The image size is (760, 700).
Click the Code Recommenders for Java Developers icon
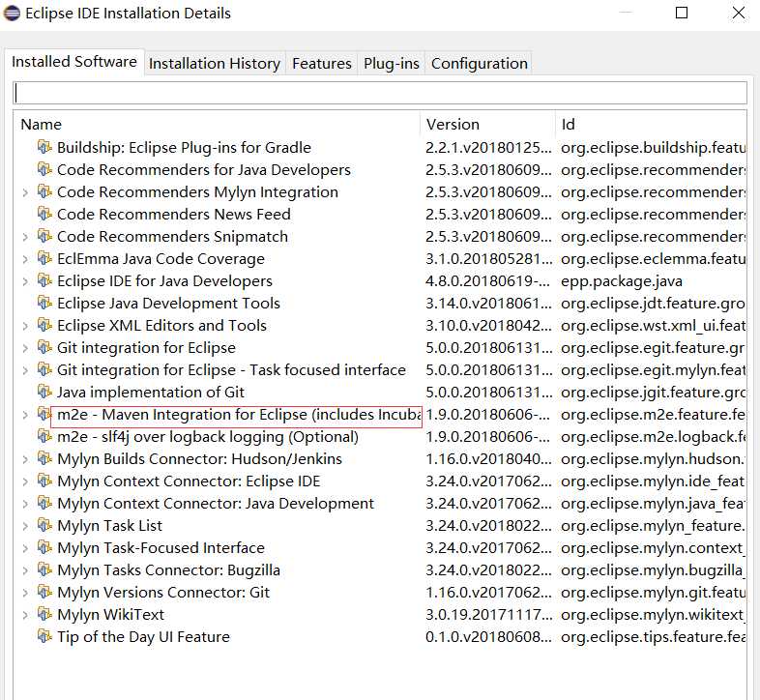tap(44, 168)
